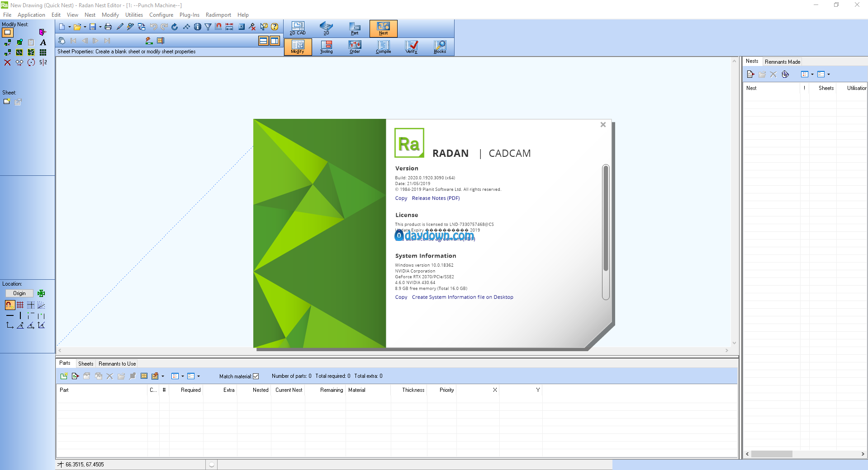Click the blue pen icon in the toolbar
The image size is (868, 470).
(120, 27)
